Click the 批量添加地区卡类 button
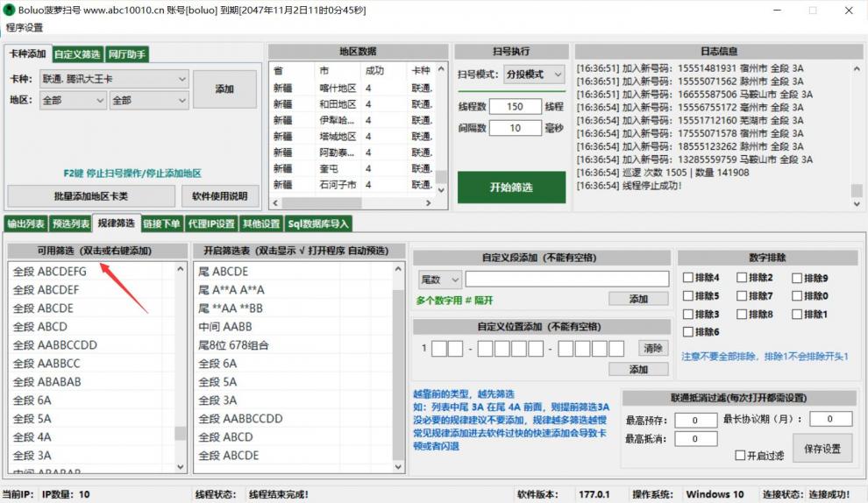The width and height of the screenshot is (868, 503). point(91,196)
